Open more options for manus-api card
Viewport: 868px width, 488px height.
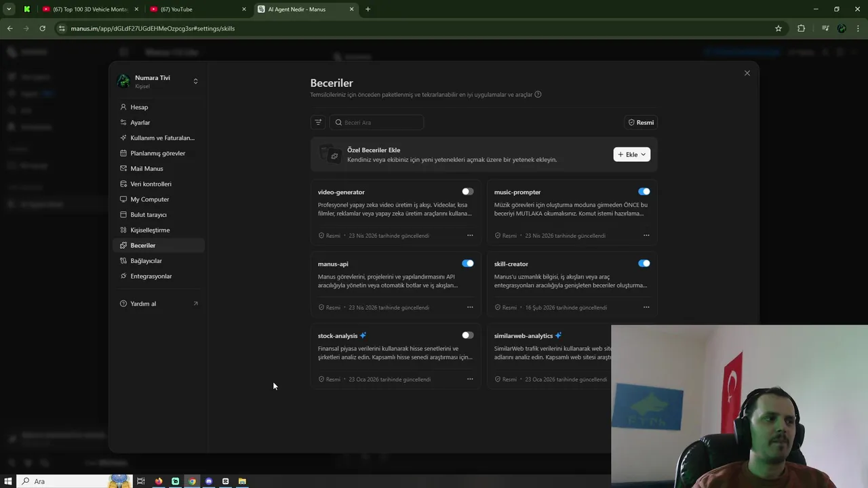[x=470, y=307]
